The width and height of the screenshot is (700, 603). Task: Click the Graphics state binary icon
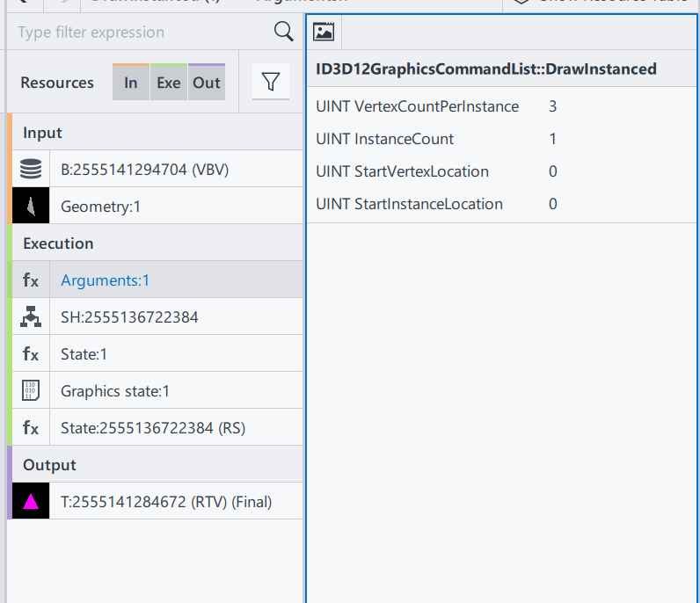point(31,391)
